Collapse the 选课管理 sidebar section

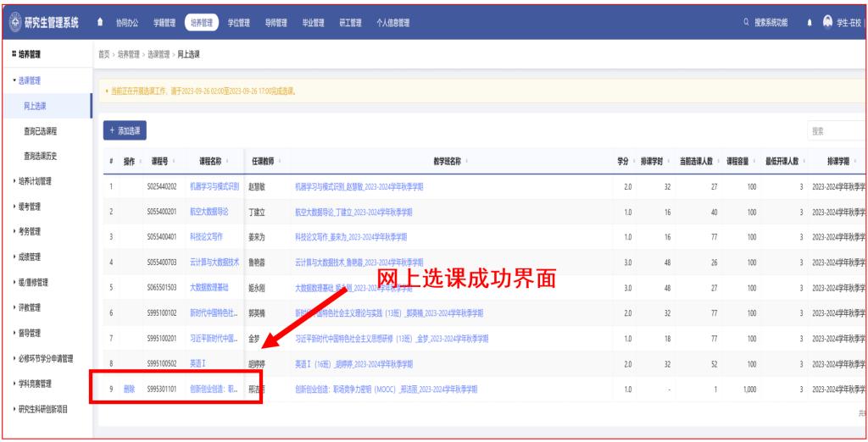(x=31, y=80)
